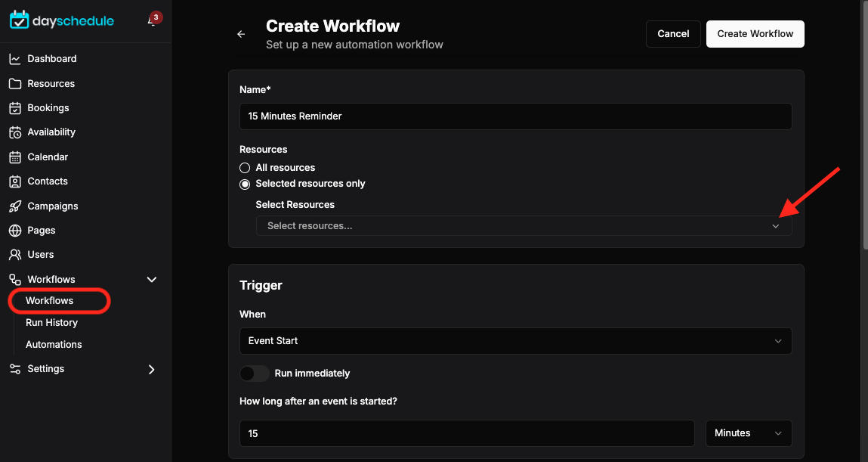Open the Bookings section
Screen dimensions: 868x462
(x=48, y=108)
